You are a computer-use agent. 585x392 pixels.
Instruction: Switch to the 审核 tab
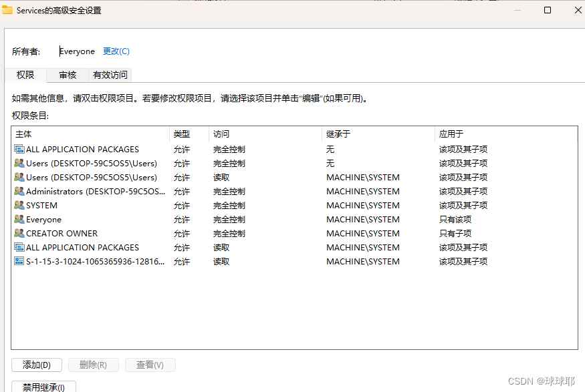[67, 75]
